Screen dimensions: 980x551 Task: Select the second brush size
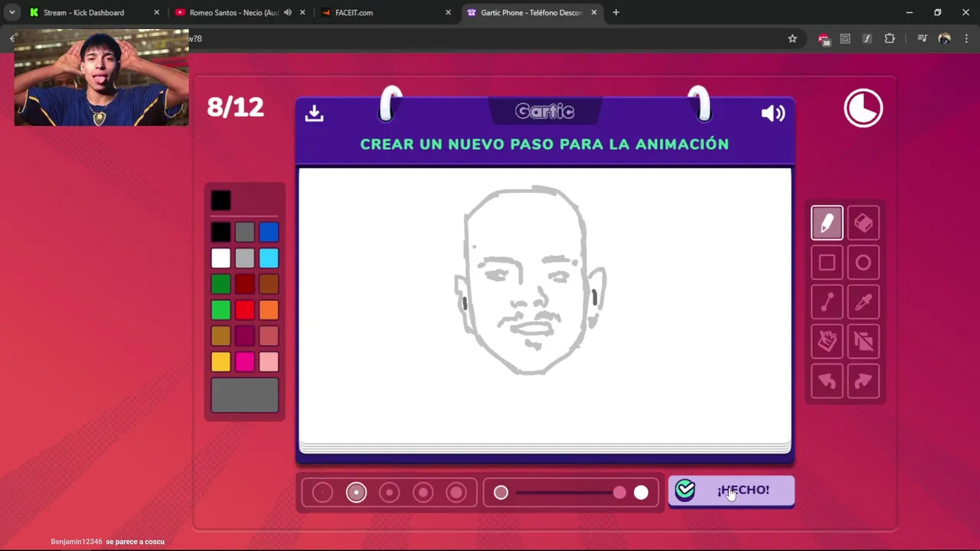(x=356, y=492)
